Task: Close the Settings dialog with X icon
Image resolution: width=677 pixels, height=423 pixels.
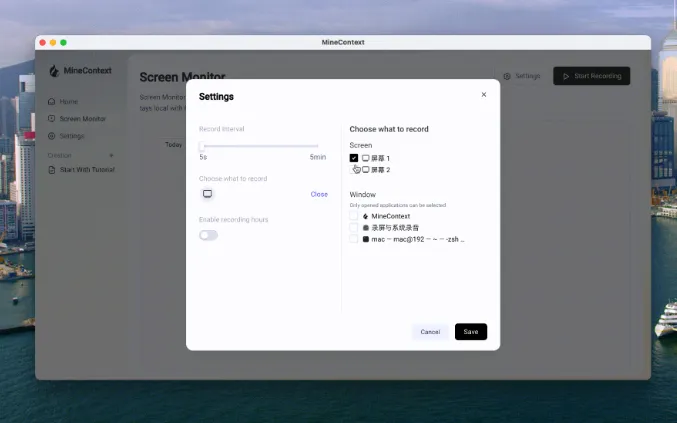Action: point(484,95)
